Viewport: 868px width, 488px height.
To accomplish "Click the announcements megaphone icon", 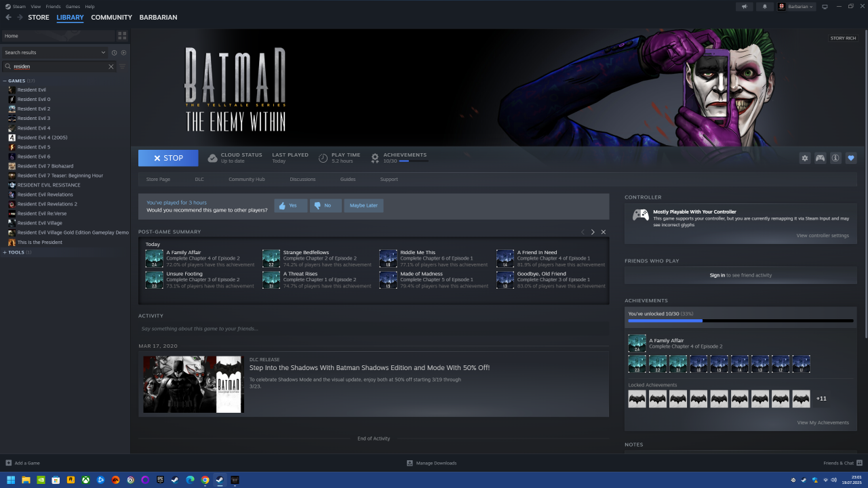I will point(745,7).
